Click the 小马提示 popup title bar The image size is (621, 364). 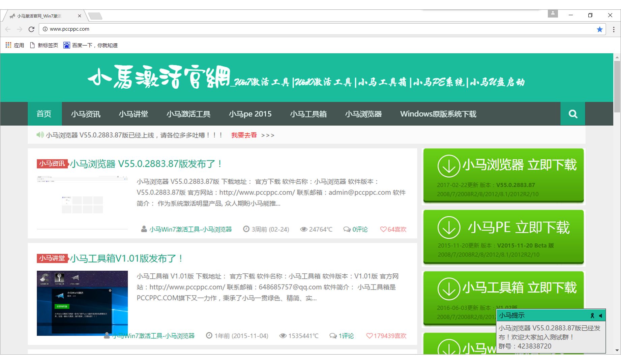tap(551, 315)
